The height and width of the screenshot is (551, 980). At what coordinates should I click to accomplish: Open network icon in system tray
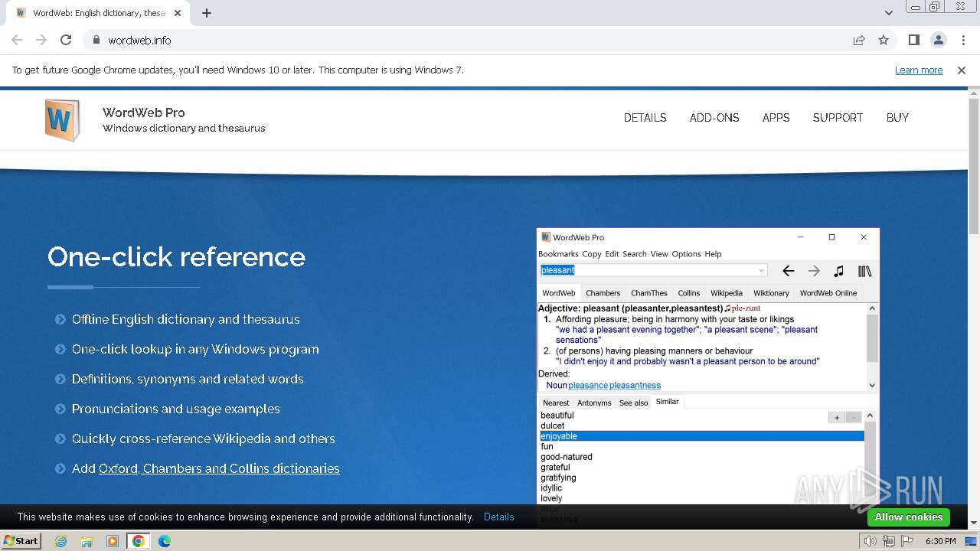889,541
